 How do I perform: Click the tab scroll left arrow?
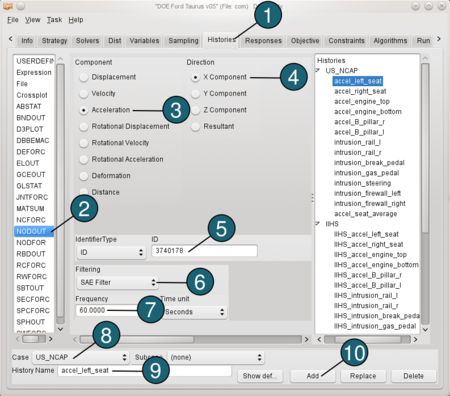(11, 39)
